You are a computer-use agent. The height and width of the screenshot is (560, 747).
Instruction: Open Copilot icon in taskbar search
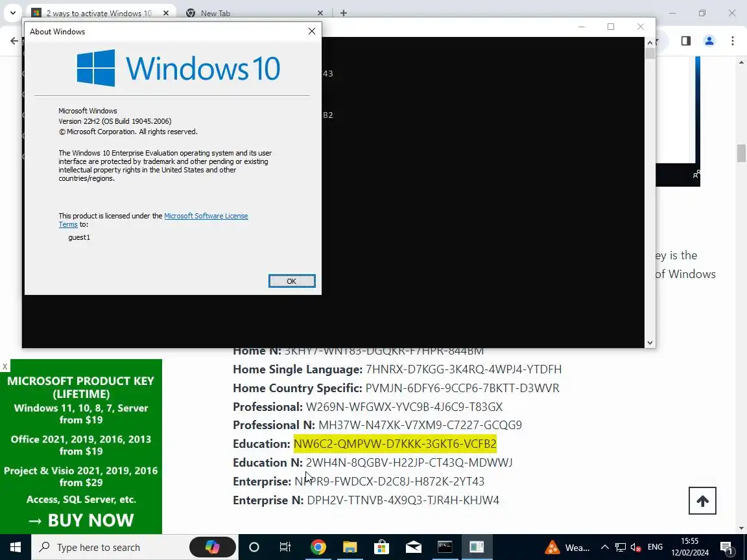[213, 547]
